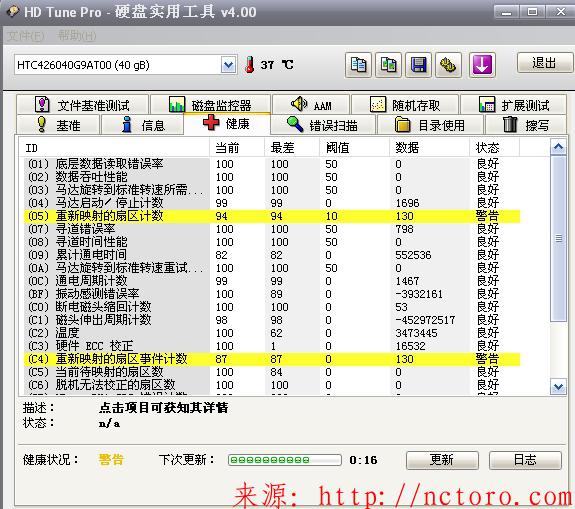Select row (03) 马达旋转到标准转速所需
Viewport: 575px width, 509px height.
272,190
